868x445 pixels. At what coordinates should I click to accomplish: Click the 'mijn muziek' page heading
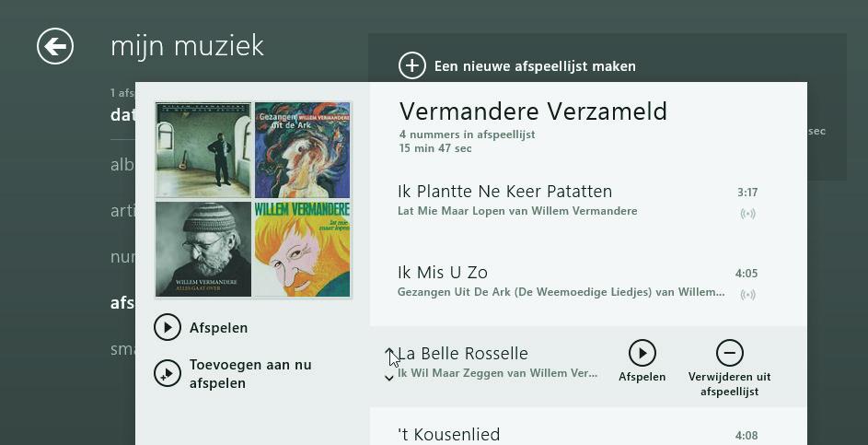[x=187, y=45]
